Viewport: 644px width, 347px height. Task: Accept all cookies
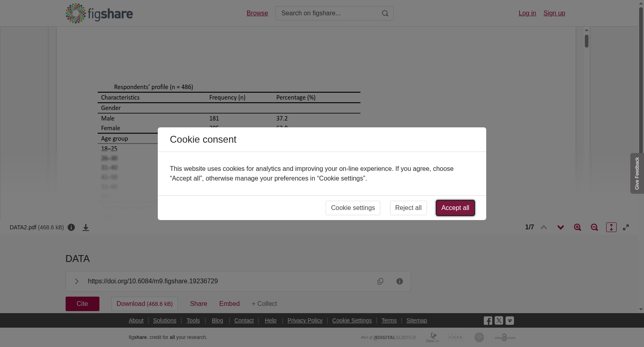pos(455,208)
